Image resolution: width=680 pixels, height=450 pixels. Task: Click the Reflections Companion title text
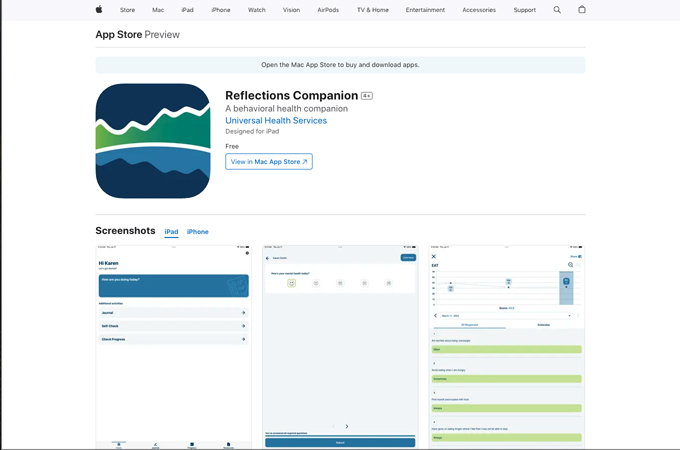pyautogui.click(x=291, y=95)
